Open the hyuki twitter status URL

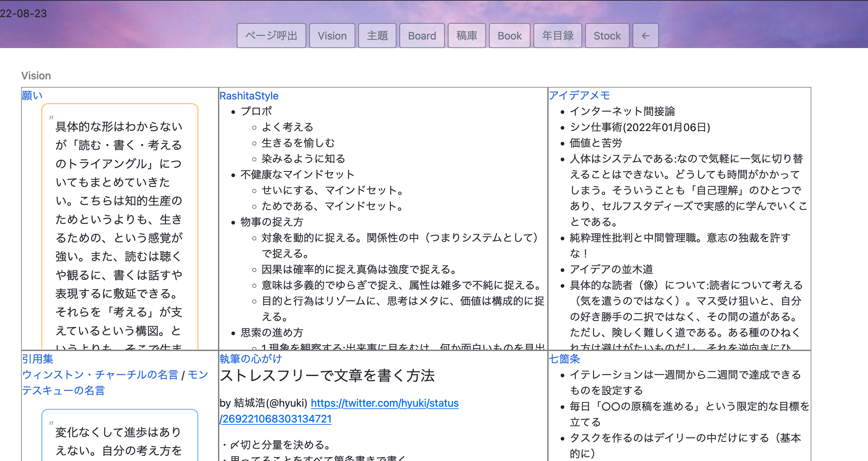(x=384, y=403)
